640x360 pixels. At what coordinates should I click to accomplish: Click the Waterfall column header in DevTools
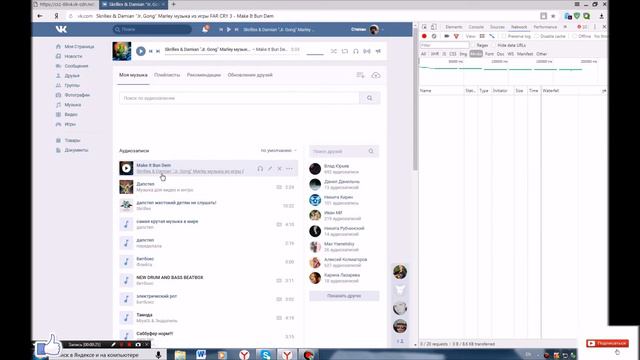click(x=551, y=91)
